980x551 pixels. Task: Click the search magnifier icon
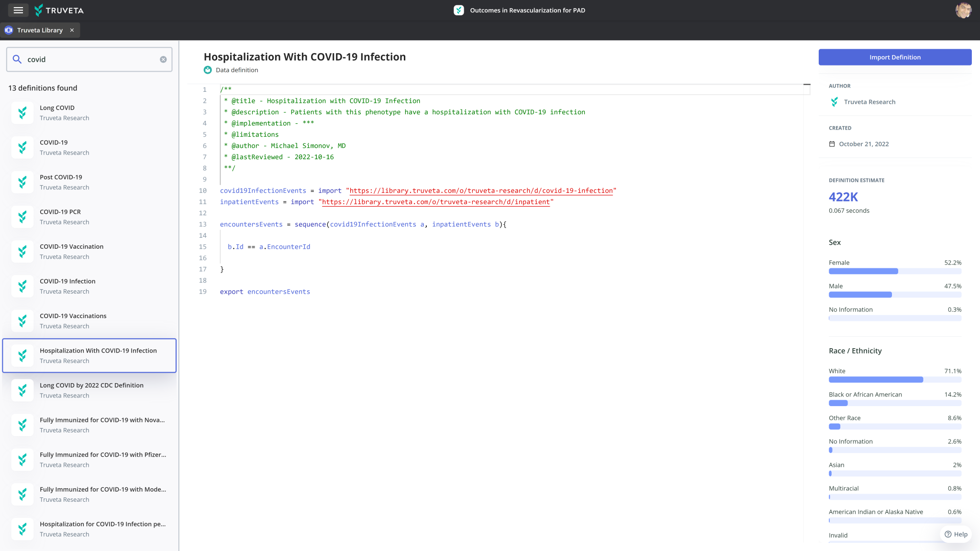point(17,59)
